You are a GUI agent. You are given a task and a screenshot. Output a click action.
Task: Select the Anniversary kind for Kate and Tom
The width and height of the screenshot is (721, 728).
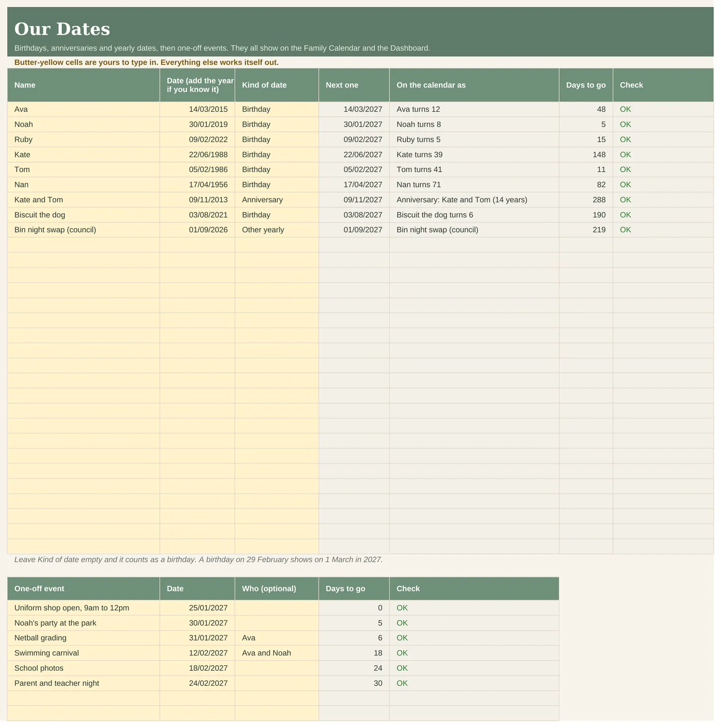(277, 201)
